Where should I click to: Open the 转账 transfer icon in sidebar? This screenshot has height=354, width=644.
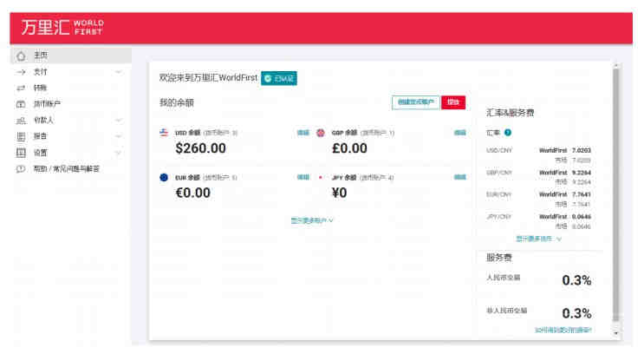[x=21, y=88]
